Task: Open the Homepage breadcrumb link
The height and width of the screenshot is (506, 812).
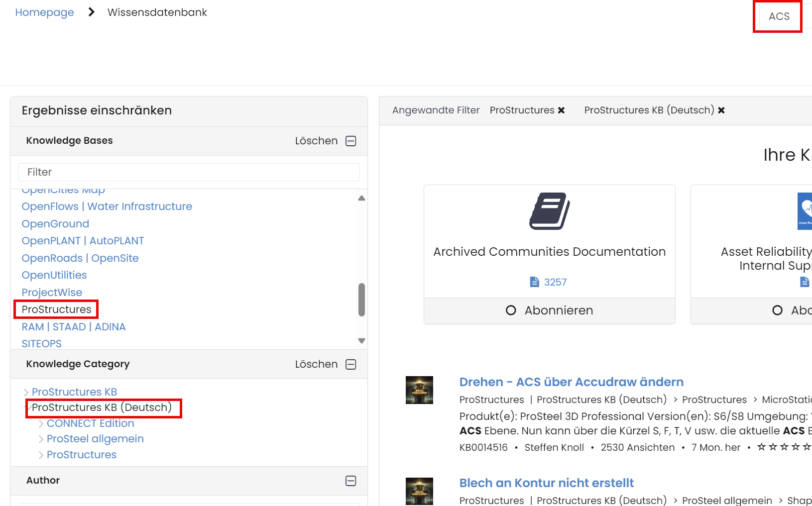Action: coord(44,12)
